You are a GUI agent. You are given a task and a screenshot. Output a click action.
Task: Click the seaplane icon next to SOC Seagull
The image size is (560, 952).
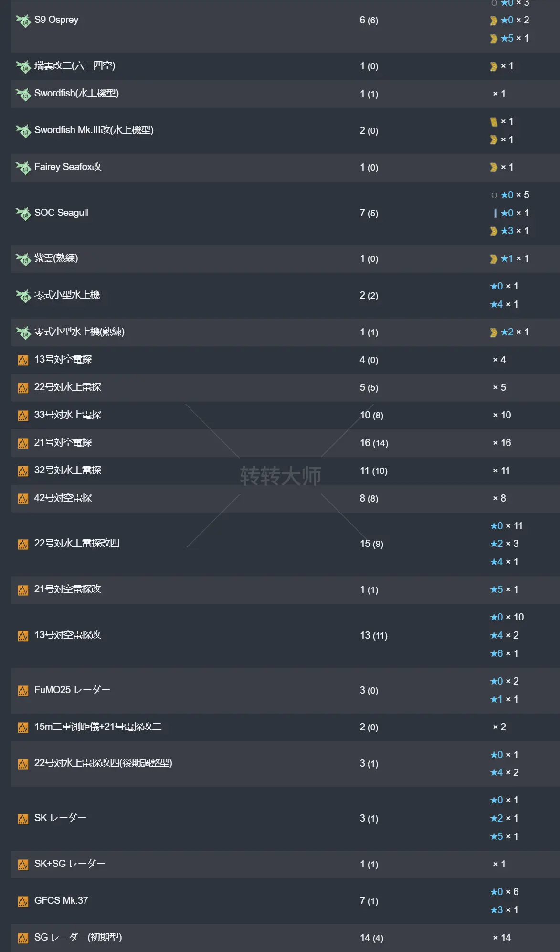pyautogui.click(x=23, y=214)
